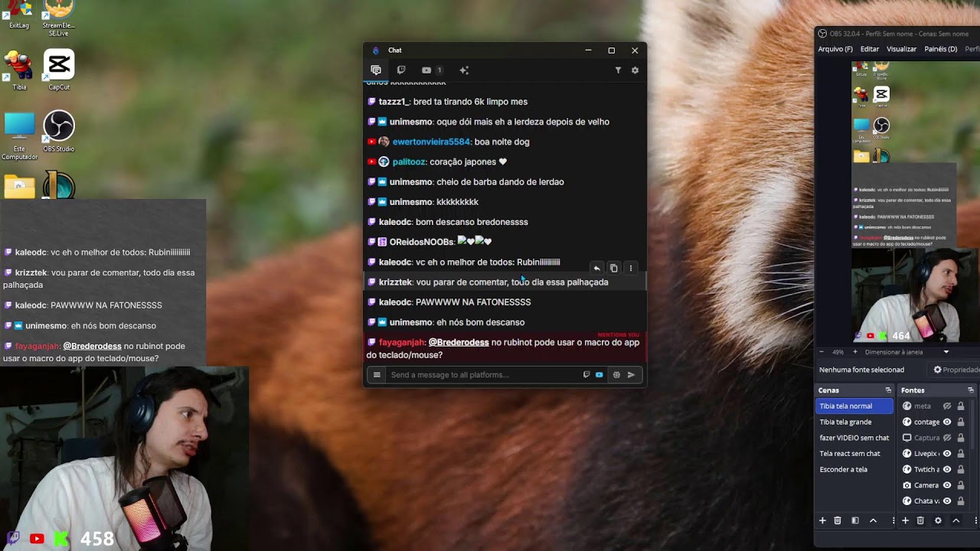
Task: Open ExitLag desktop shortcut
Action: click(19, 15)
